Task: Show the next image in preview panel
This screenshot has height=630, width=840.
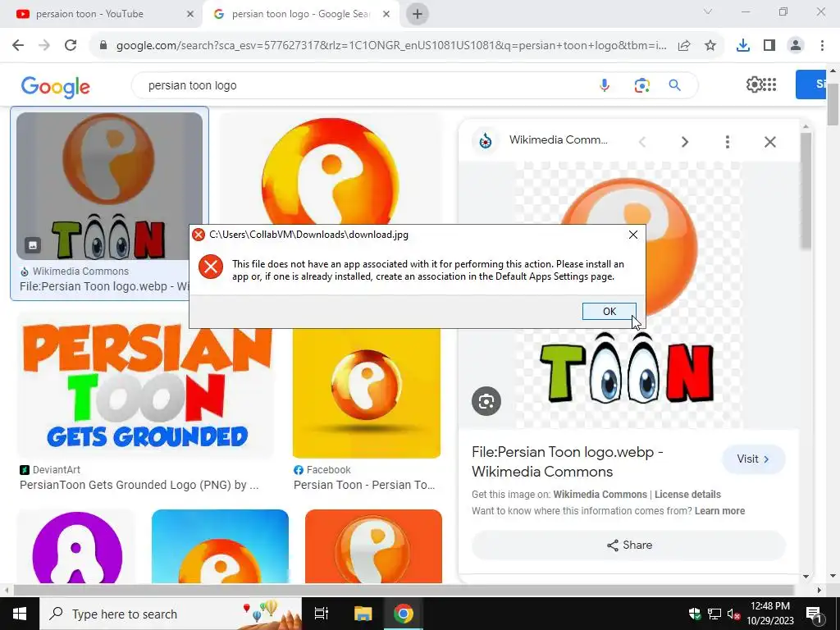Action: 684,142
